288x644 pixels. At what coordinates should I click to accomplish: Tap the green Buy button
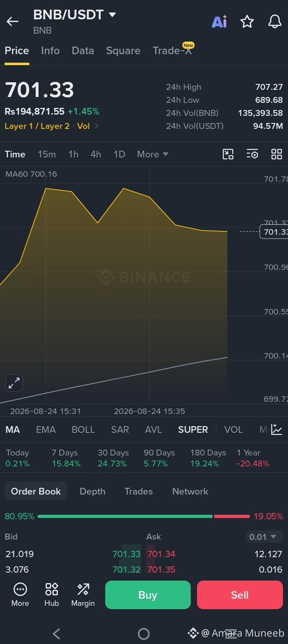click(x=148, y=595)
